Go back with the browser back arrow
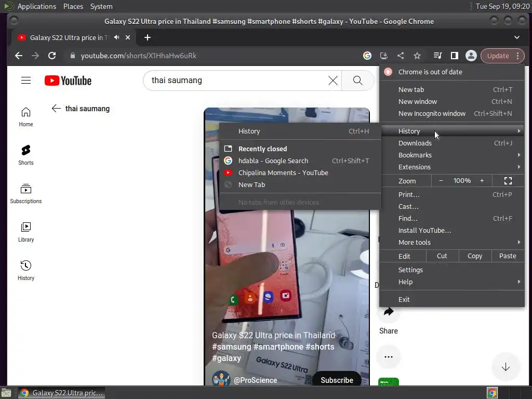 pyautogui.click(x=19, y=56)
